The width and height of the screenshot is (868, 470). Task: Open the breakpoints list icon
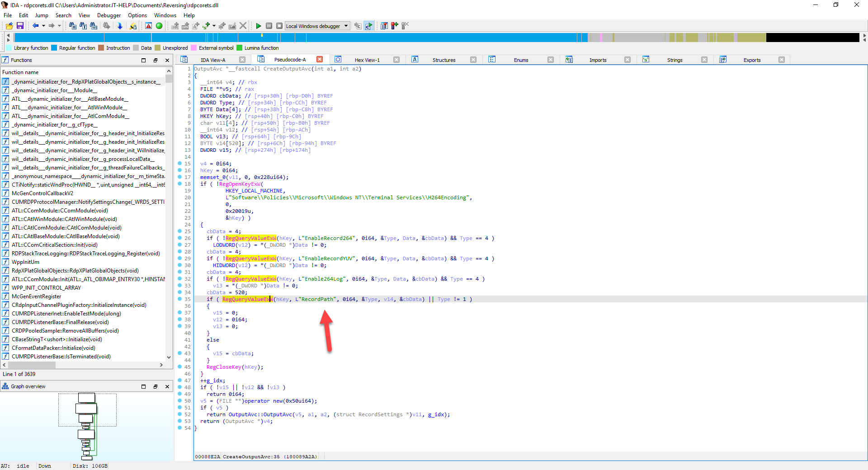(x=384, y=26)
